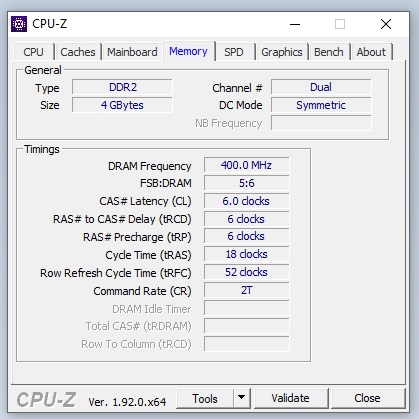Close CPU-Z with the title bar X
The width and height of the screenshot is (419, 419).
click(386, 24)
